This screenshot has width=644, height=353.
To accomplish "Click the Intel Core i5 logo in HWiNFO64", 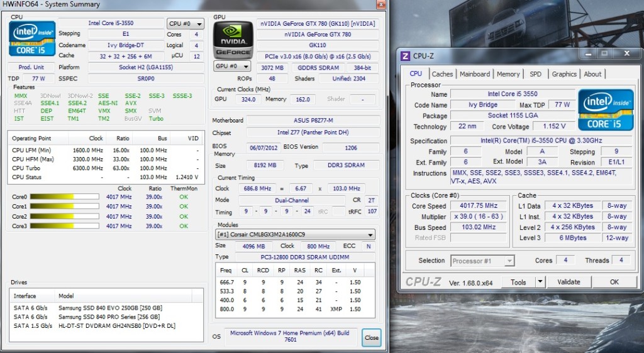I will point(32,39).
